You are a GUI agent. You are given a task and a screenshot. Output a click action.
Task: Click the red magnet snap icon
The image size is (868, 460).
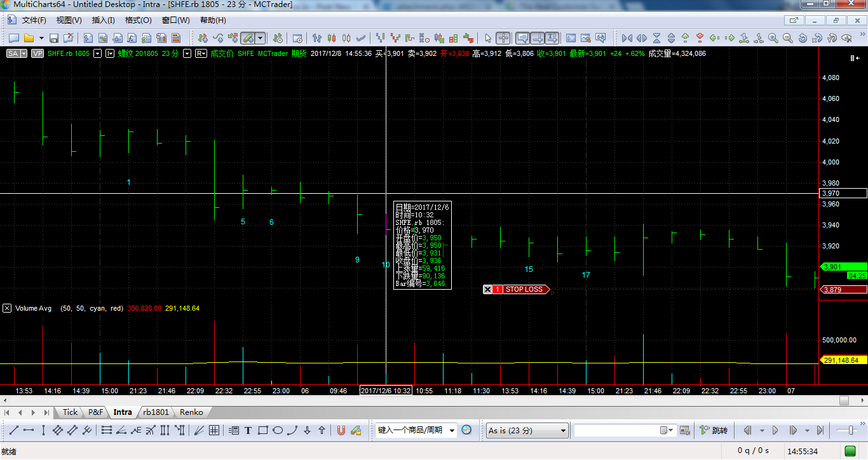341,430
